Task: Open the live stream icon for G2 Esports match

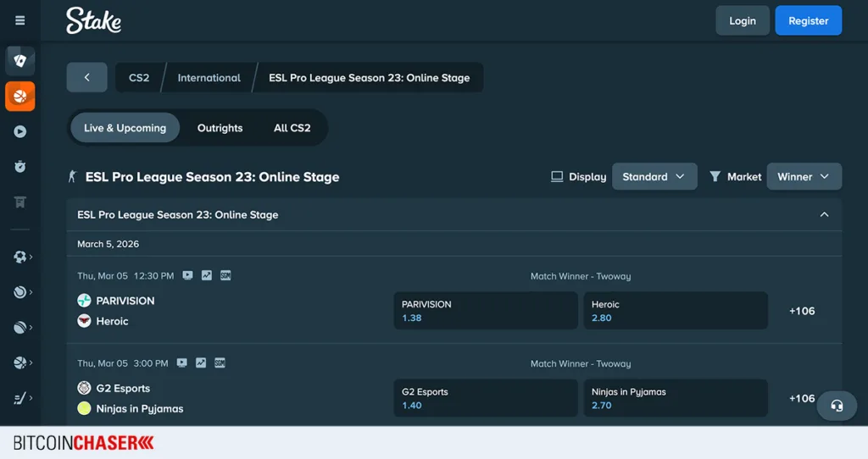Action: [x=181, y=362]
